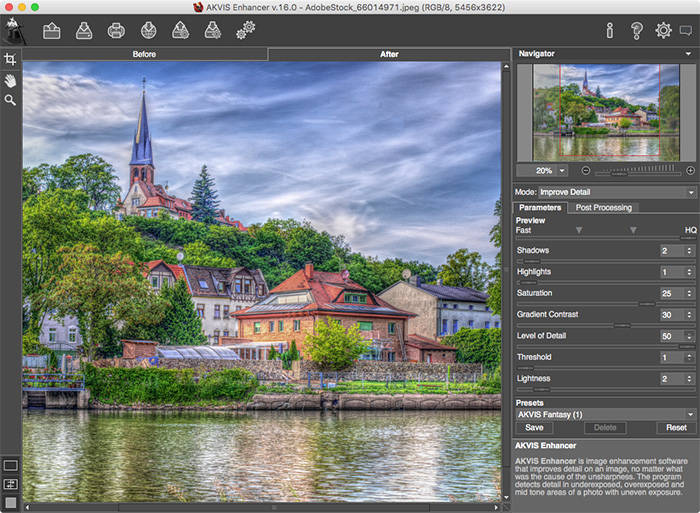The image size is (700, 513).
Task: Open batch processing gears icon
Action: coord(245,31)
